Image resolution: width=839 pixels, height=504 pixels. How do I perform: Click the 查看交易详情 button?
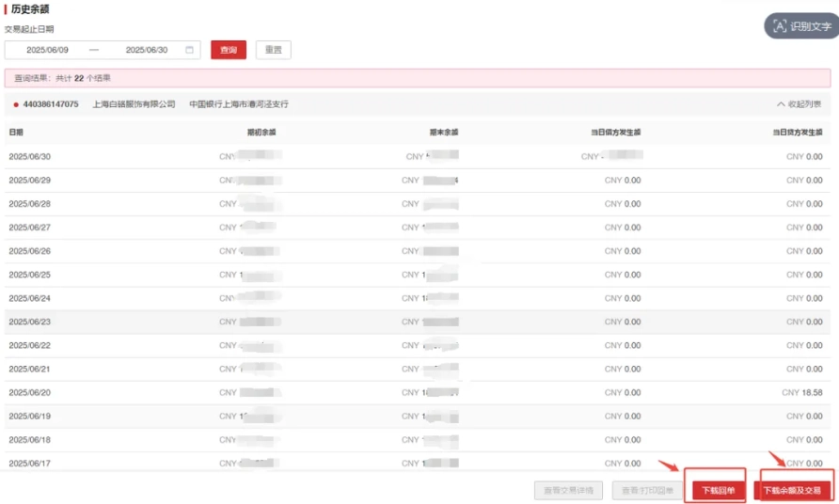pos(568,490)
